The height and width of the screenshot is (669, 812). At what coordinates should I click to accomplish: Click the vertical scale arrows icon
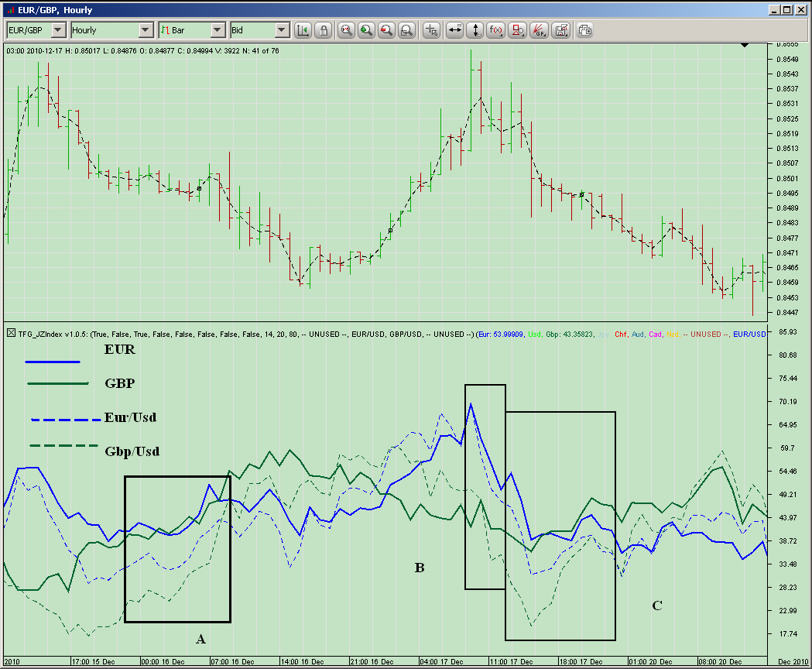(475, 30)
